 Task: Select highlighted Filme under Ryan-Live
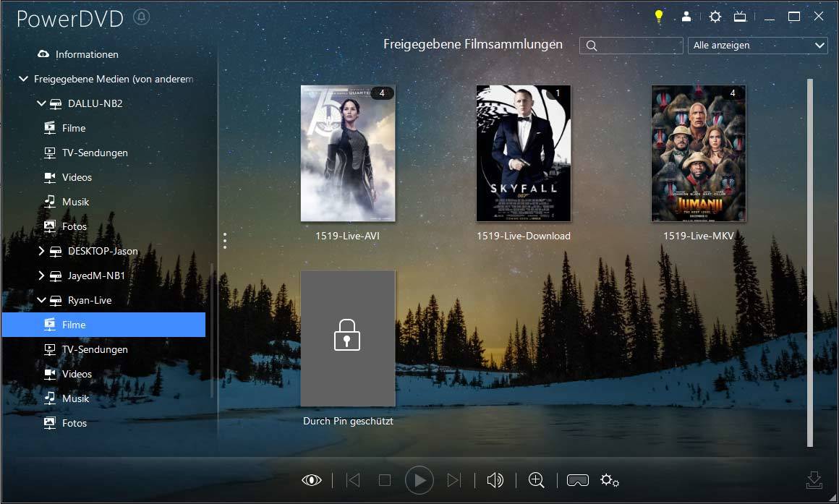tap(104, 325)
